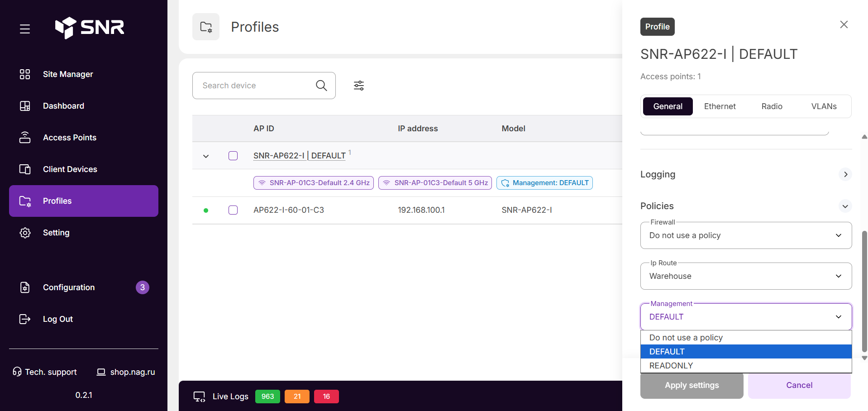Select DEFAULT option in Management list
The width and height of the screenshot is (868, 411).
point(746,352)
